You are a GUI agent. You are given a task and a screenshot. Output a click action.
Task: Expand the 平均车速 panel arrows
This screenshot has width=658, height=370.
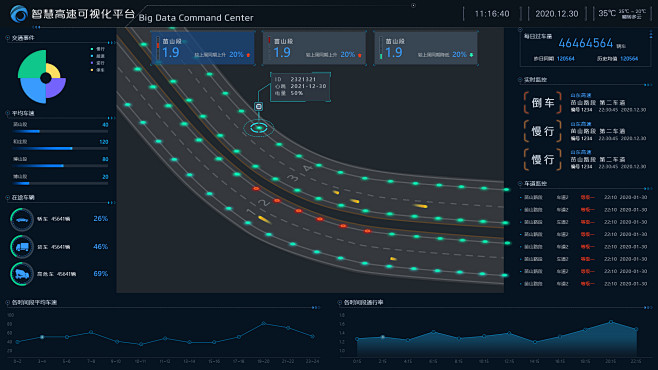pyautogui.click(x=111, y=118)
